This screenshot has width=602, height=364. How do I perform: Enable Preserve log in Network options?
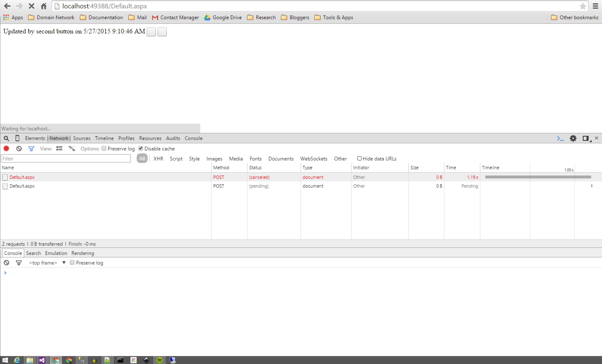point(104,148)
